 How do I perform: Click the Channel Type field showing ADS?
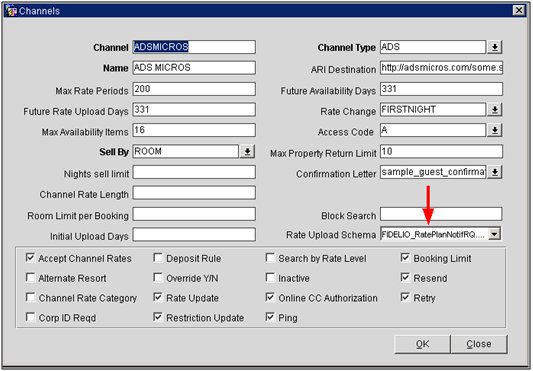[433, 47]
